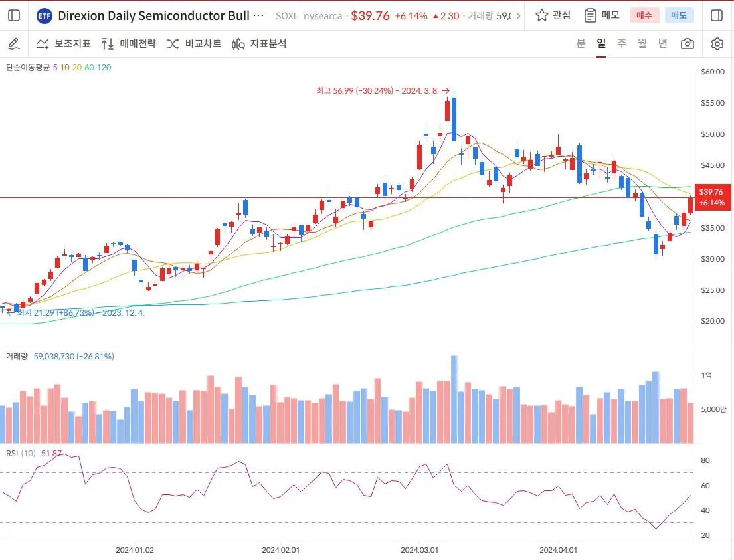
Task: Open chart settings gear icon
Action: pyautogui.click(x=717, y=44)
